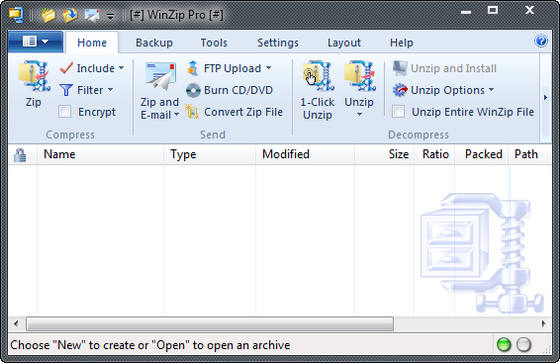
Task: Sort by the Modified column header
Action: [305, 154]
